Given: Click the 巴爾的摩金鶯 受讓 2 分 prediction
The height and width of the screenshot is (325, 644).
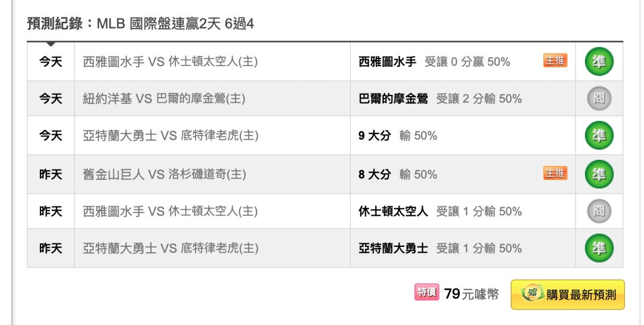Looking at the screenshot, I should (x=440, y=98).
